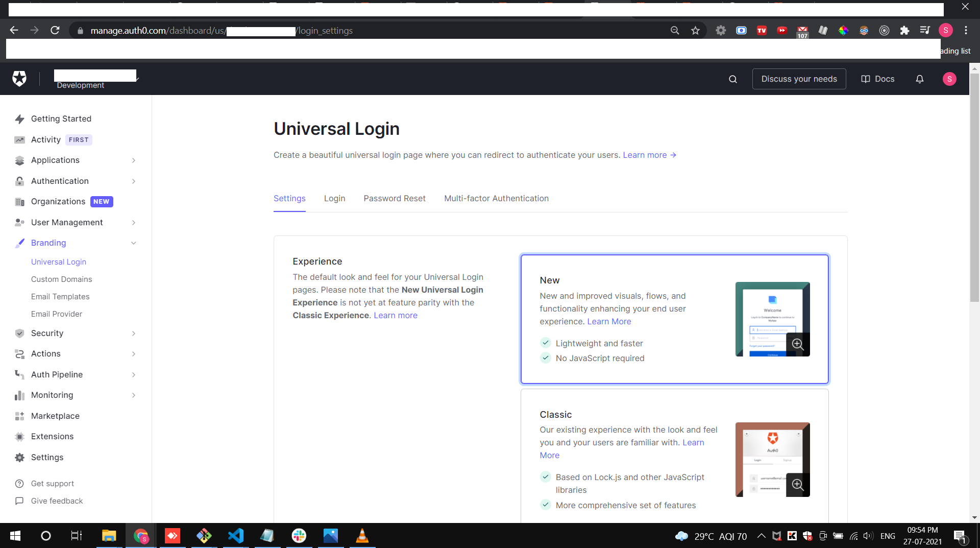Click the Organizations building icon
This screenshot has height=548, width=980.
pyautogui.click(x=19, y=202)
